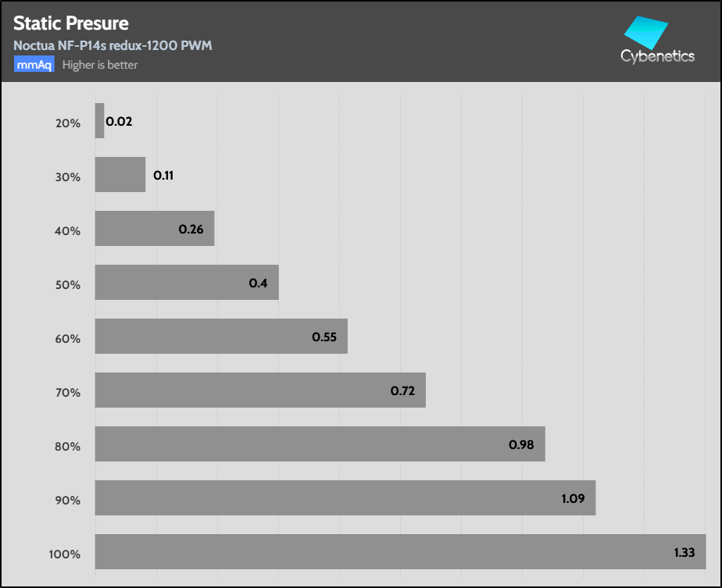Click the 70% bar showing 0.72
This screenshot has width=722, height=588.
click(260, 390)
